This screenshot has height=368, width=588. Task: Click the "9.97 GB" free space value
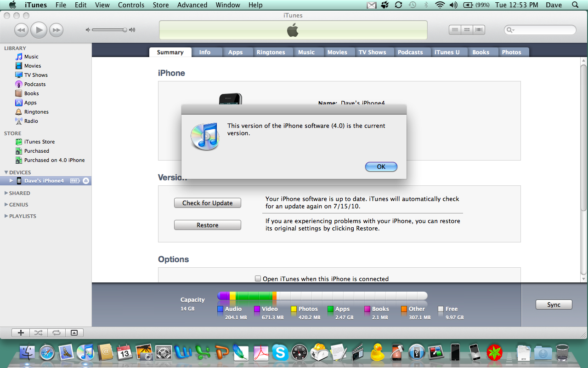click(x=454, y=317)
